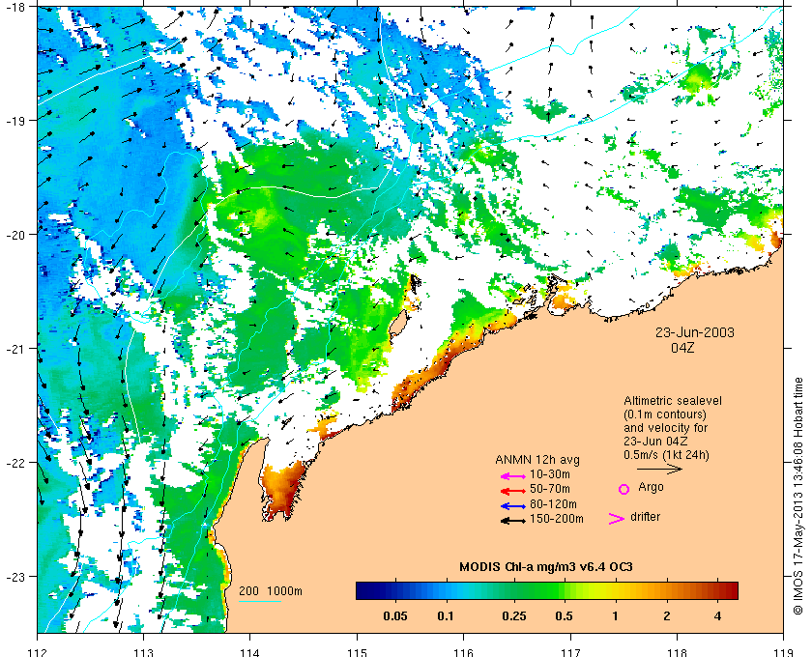Click the dark blue end of the colorbar
This screenshot has width=812, height=657.
coord(365,590)
